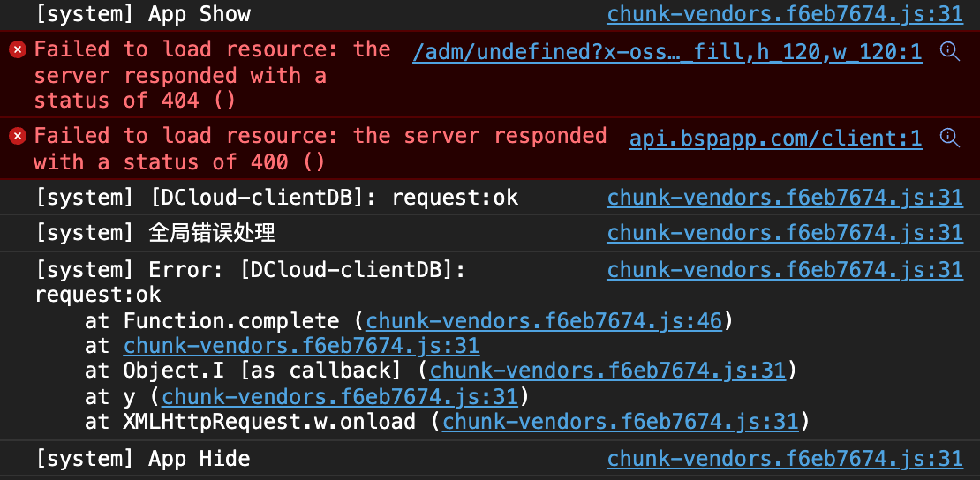Open source link for the App Show log

click(x=784, y=14)
